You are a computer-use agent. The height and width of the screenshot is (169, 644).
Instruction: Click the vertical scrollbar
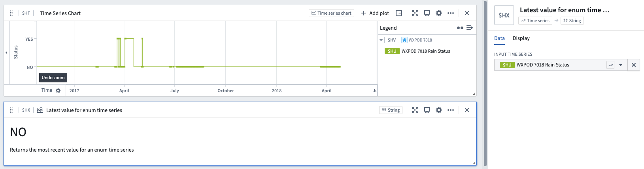click(x=485, y=83)
